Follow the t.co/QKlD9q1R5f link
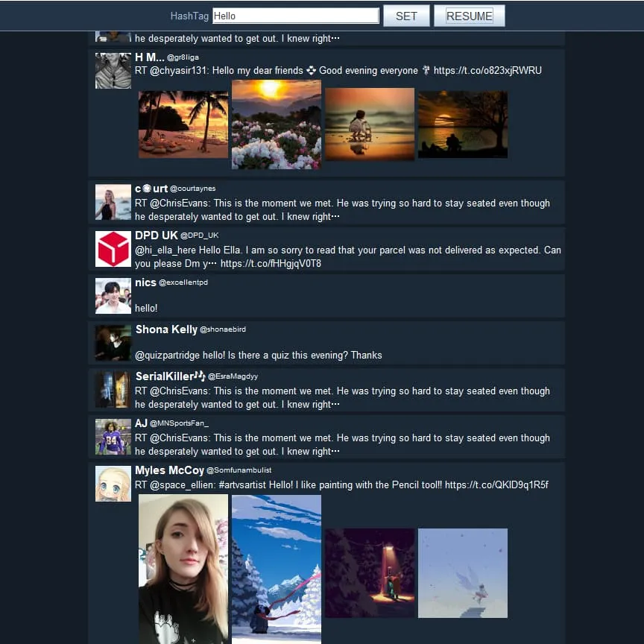 (x=496, y=485)
